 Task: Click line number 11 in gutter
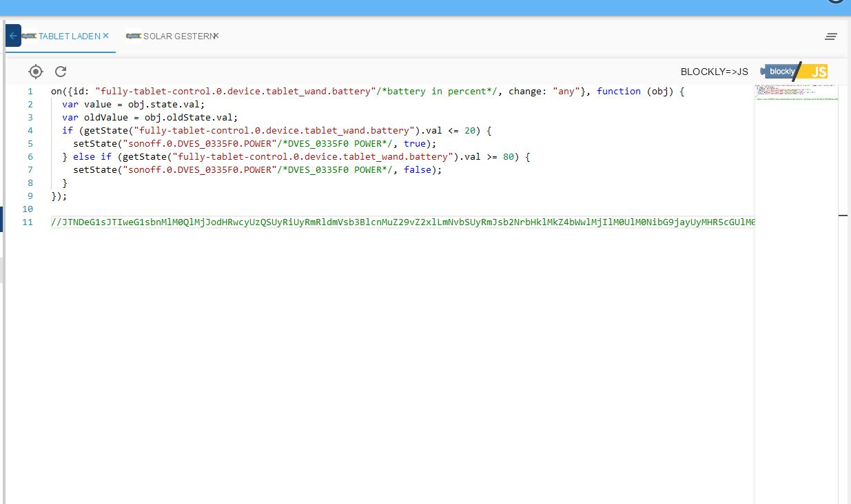coord(28,222)
